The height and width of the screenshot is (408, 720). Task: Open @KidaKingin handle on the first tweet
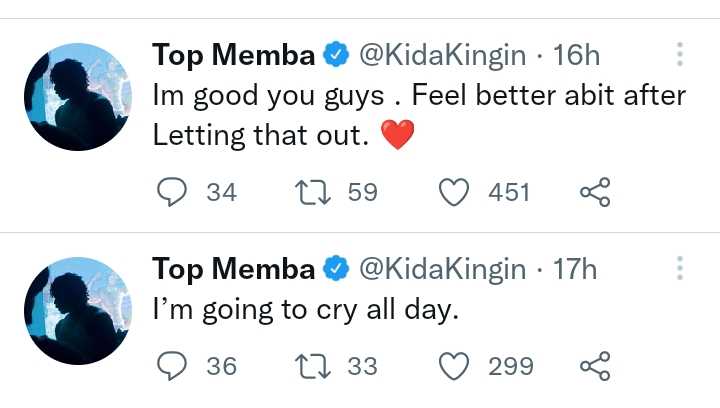coord(441,55)
